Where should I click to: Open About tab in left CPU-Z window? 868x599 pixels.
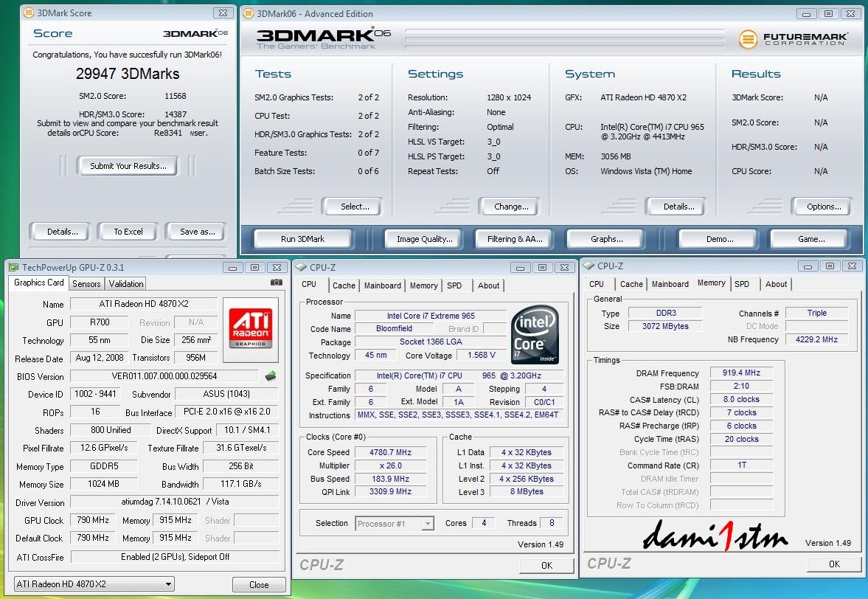pyautogui.click(x=489, y=285)
